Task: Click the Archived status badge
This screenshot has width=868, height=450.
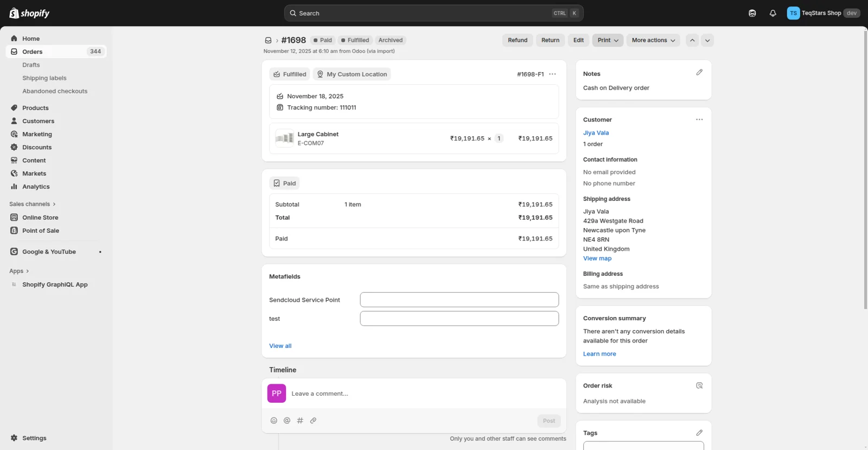Action: 391,40
